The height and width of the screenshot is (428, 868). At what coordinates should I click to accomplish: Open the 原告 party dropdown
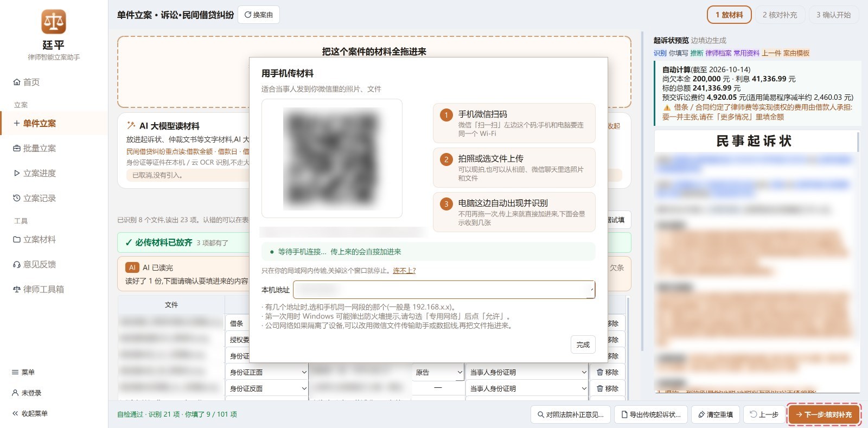pyautogui.click(x=438, y=372)
